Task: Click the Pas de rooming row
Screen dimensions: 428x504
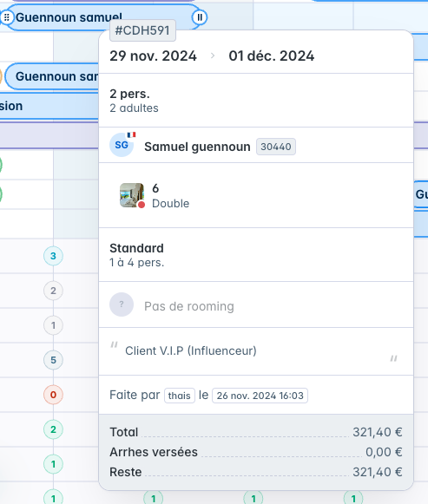Action: [x=256, y=304]
